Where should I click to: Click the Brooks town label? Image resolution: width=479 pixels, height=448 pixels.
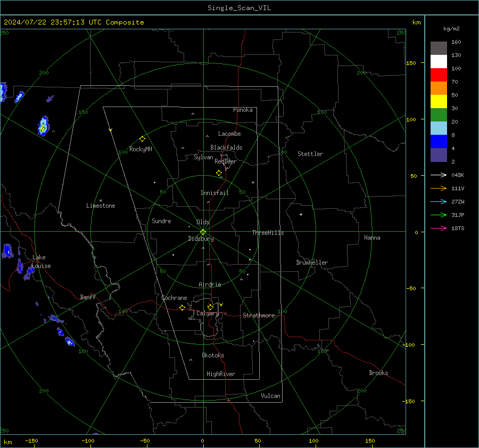tap(378, 373)
